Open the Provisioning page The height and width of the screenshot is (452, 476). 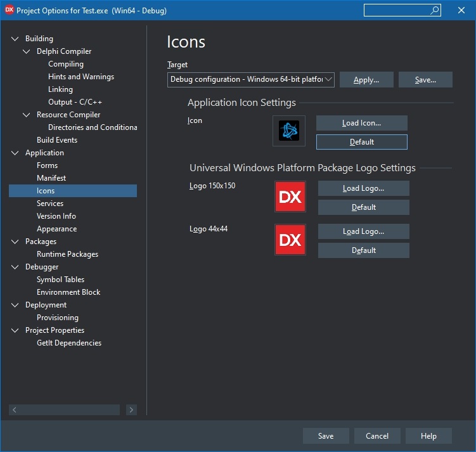(x=58, y=318)
